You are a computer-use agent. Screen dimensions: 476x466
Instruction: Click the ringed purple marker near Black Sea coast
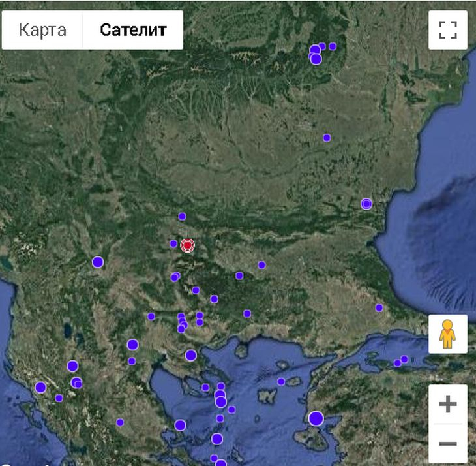[x=366, y=204]
